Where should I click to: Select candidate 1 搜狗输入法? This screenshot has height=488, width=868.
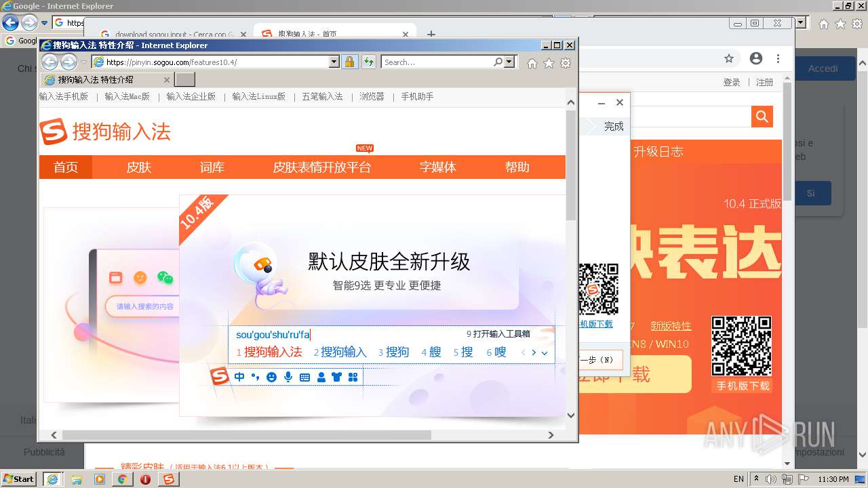269,352
